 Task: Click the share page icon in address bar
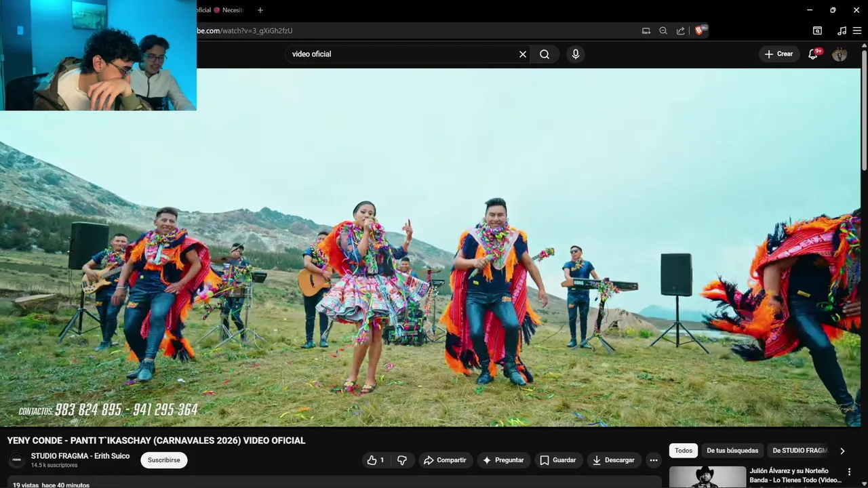click(x=680, y=30)
